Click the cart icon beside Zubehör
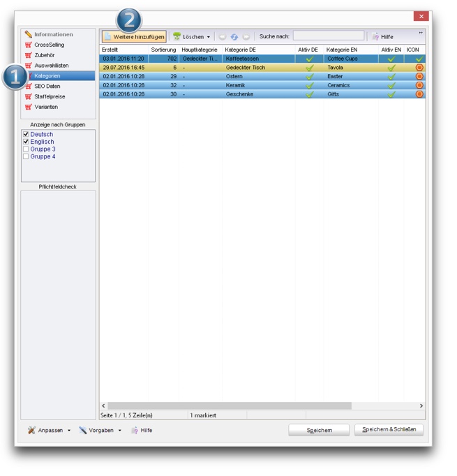 click(x=28, y=55)
